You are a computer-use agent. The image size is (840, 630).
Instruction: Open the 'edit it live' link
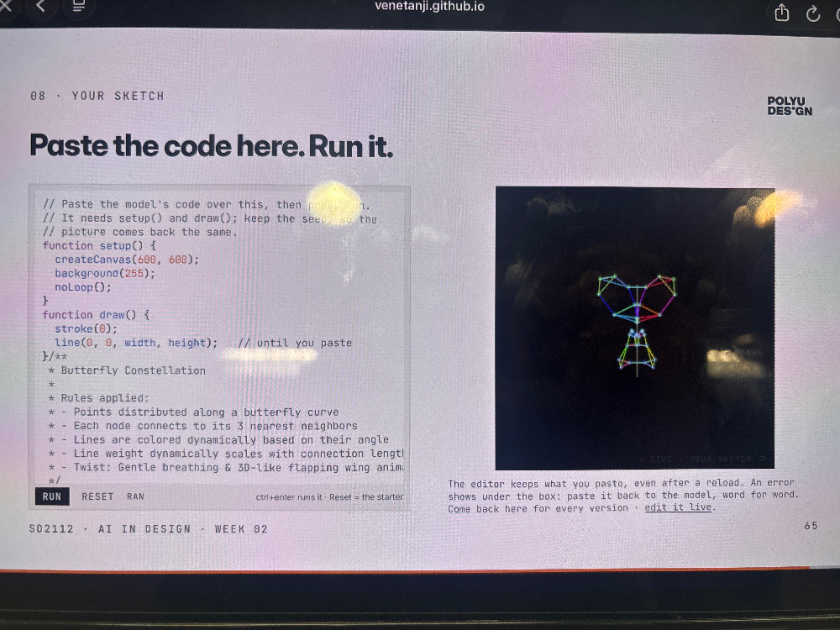coord(678,507)
